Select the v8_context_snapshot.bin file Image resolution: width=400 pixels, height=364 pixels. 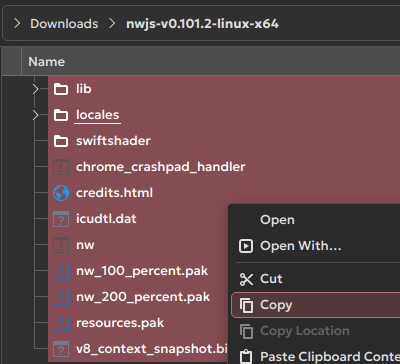pyautogui.click(x=152, y=349)
